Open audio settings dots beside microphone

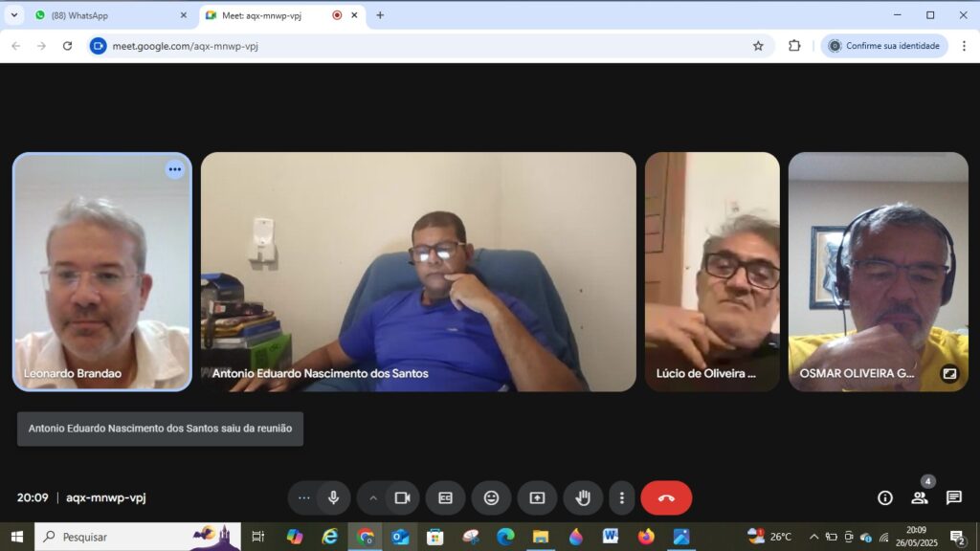tap(304, 497)
